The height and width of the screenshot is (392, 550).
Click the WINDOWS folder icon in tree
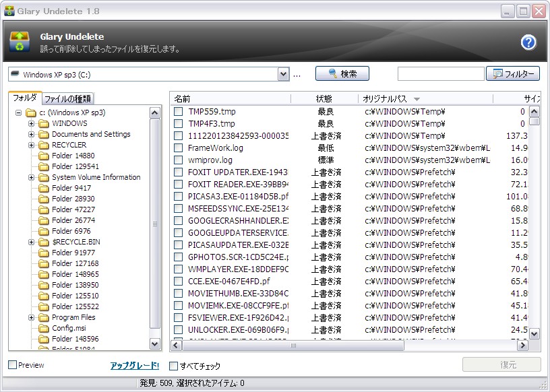(x=44, y=123)
